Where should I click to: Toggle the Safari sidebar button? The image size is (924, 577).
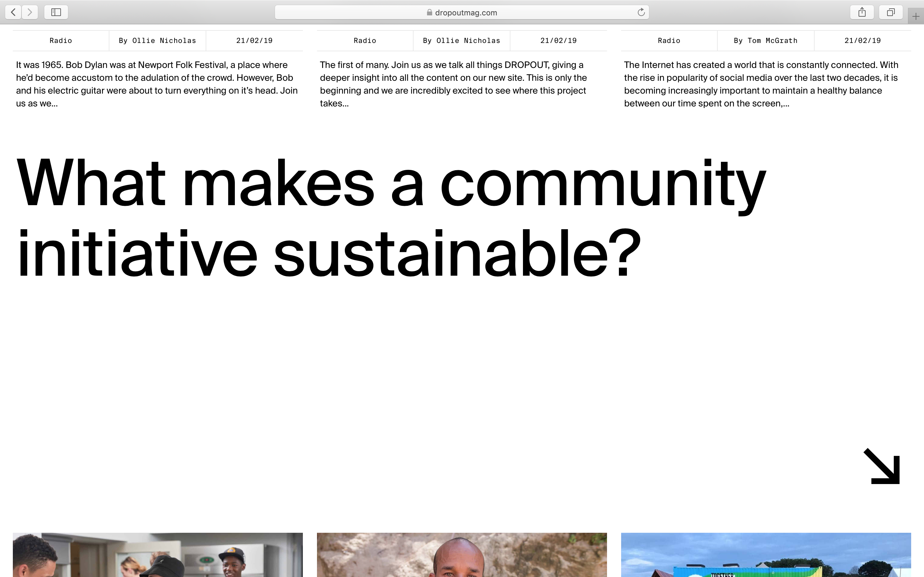(56, 12)
